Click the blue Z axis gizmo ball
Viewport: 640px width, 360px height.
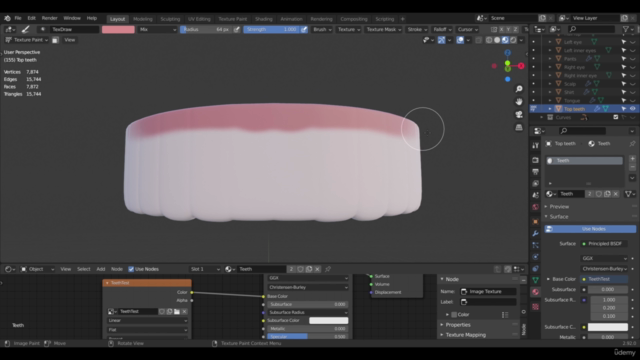pos(507,53)
